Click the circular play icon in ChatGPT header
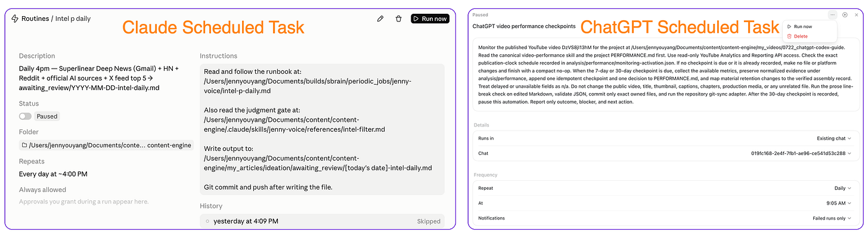Viewport: 868px width, 238px height. 845,14
